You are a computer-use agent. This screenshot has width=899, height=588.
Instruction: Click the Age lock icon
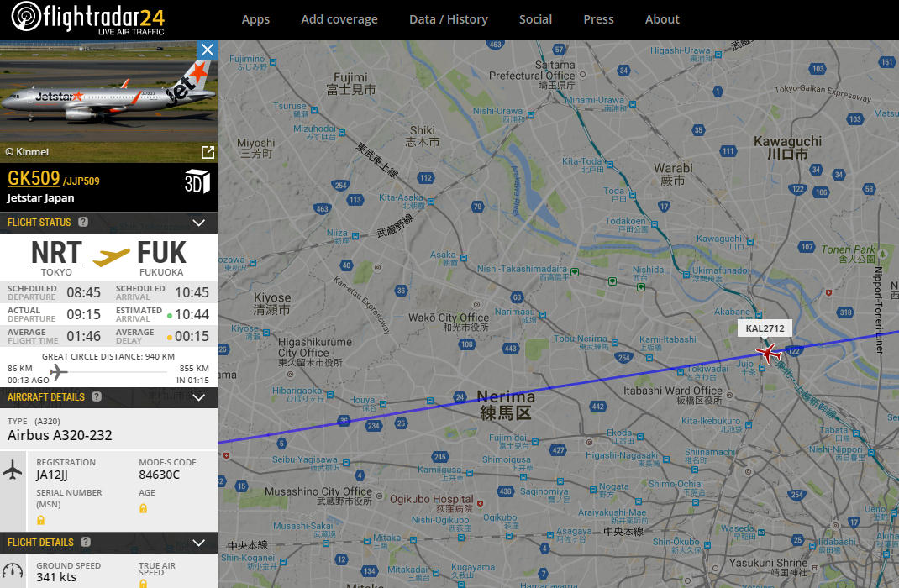[x=144, y=507]
